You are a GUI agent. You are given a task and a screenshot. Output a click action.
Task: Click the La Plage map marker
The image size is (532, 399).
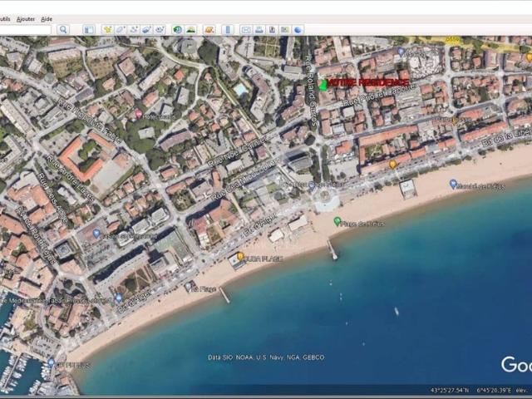pyautogui.click(x=188, y=287)
